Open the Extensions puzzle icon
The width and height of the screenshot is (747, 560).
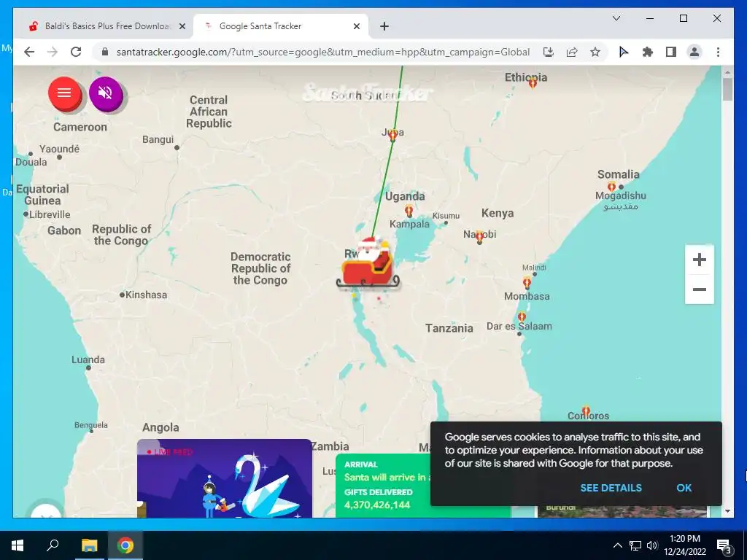(x=648, y=52)
